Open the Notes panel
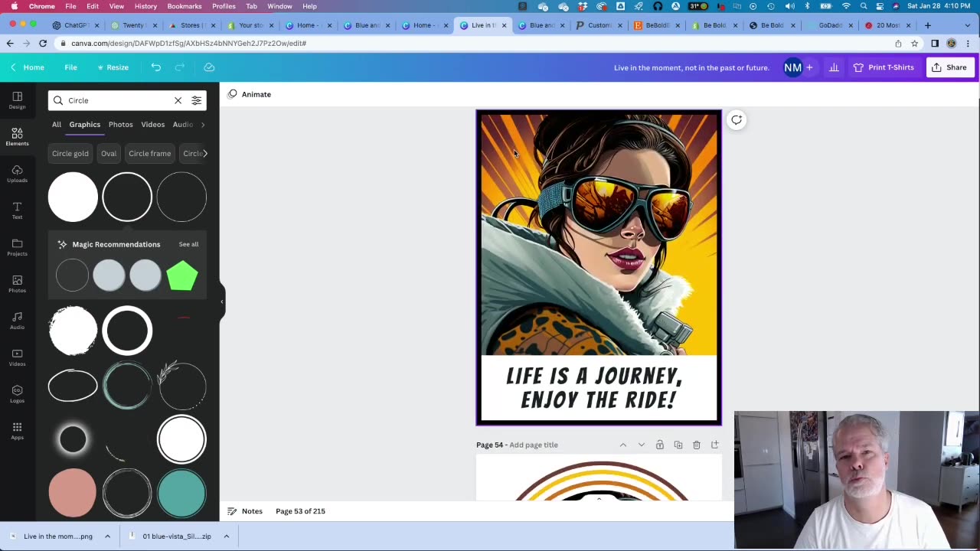This screenshot has height=551, width=980. 245,511
